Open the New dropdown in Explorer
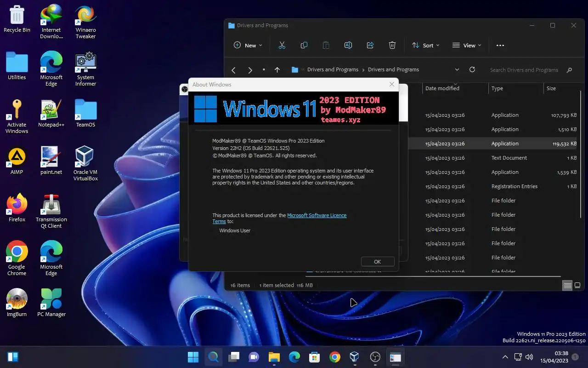588x368 pixels. tap(248, 45)
